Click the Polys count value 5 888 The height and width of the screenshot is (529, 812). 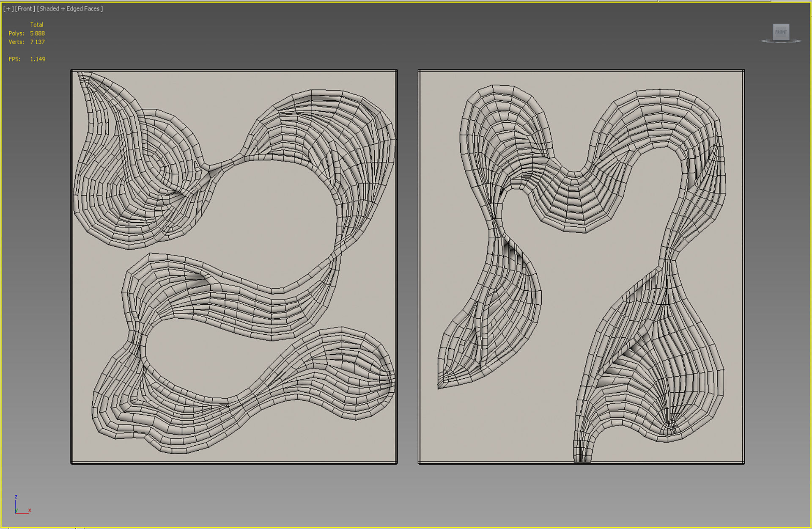[x=37, y=33]
